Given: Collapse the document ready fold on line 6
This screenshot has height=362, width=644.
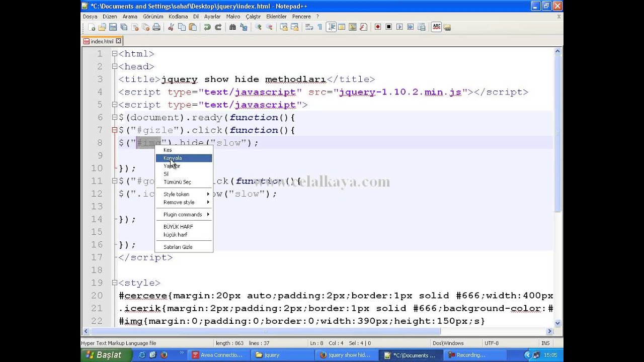Looking at the screenshot, I should [114, 117].
